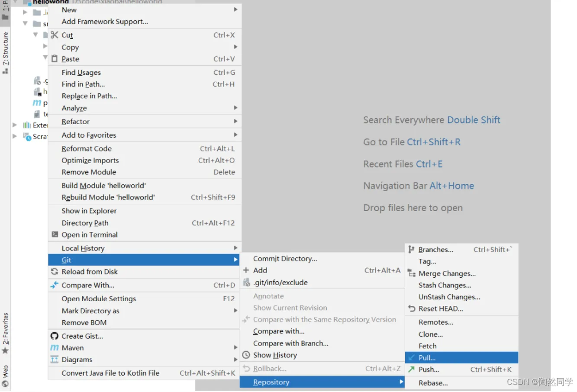Click the 'Search Everywhere Double Shift' hint text

click(432, 120)
